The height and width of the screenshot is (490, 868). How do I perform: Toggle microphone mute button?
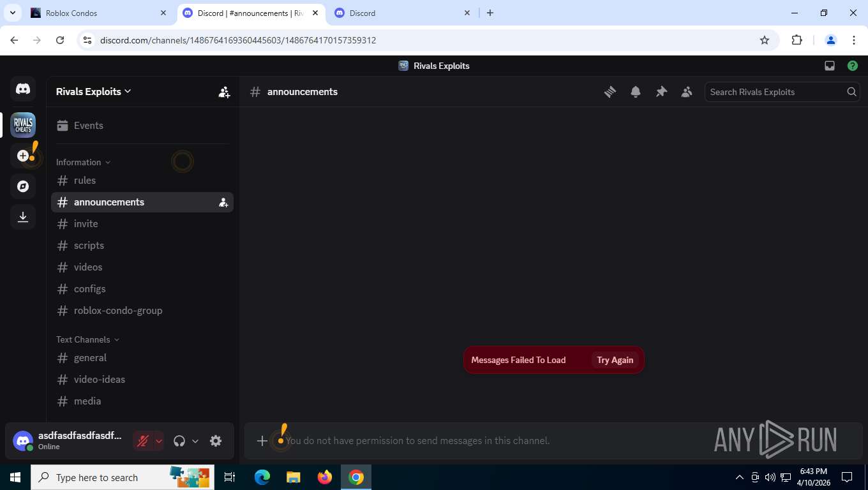[x=143, y=441]
